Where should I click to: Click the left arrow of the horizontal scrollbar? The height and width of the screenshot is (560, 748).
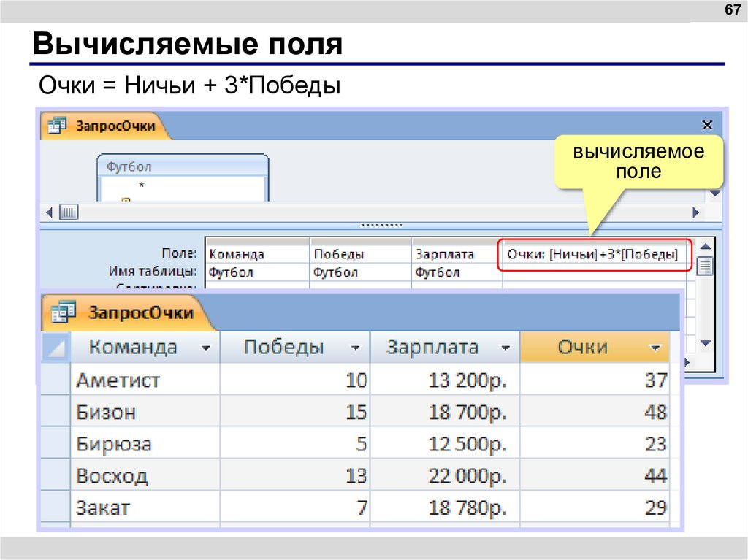tap(47, 212)
